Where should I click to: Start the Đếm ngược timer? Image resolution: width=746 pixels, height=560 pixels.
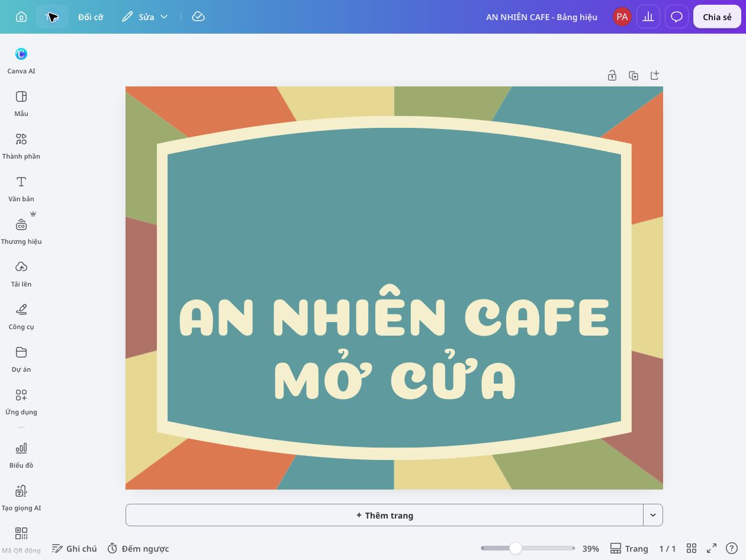(x=139, y=549)
